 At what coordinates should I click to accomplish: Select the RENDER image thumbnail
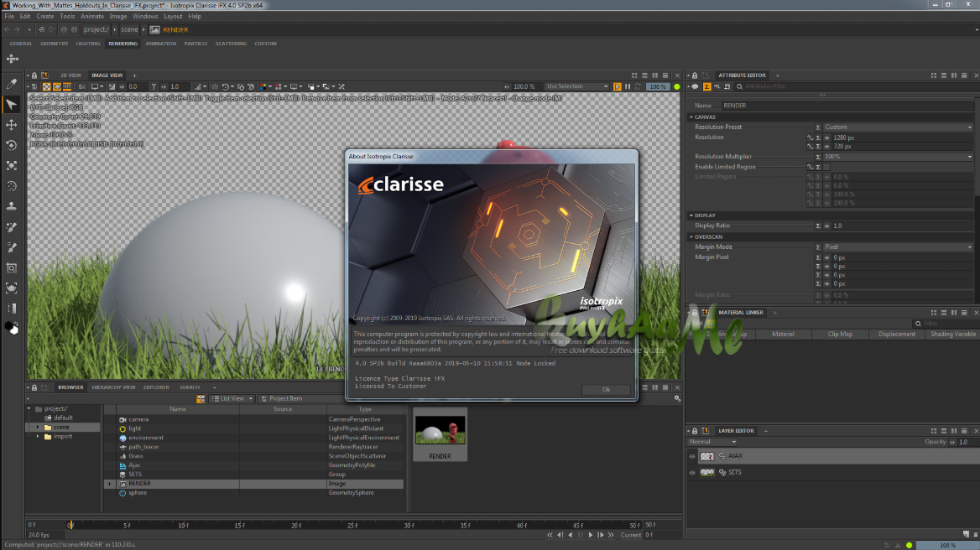click(x=440, y=434)
